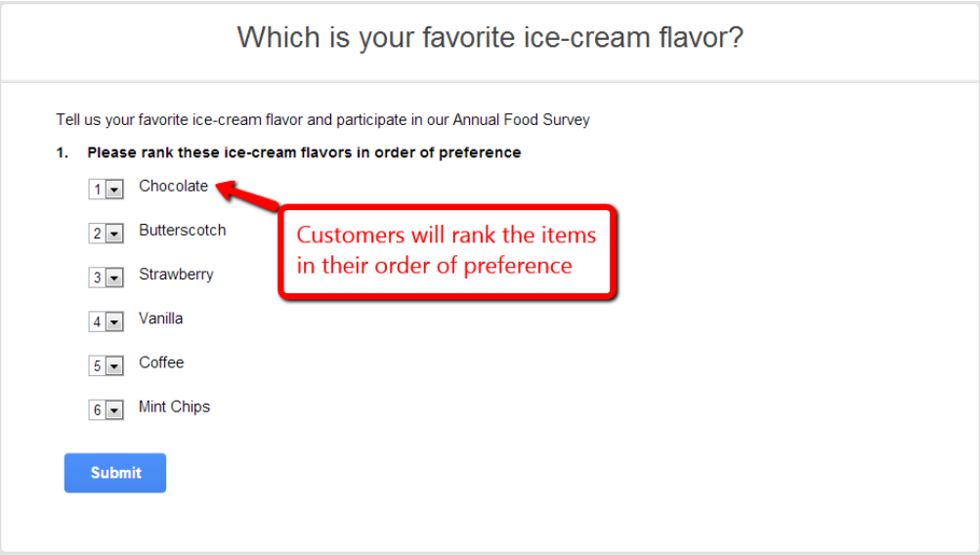Image resolution: width=980 pixels, height=555 pixels.
Task: Click the red arrow pointing at Chocolate
Action: [x=247, y=194]
